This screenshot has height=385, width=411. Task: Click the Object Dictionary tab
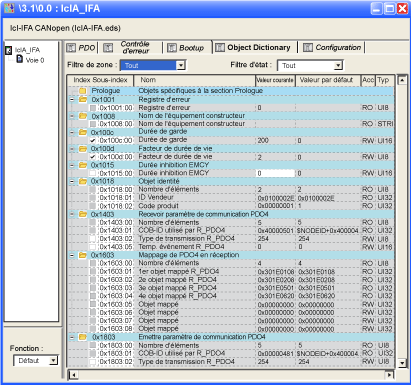pyautogui.click(x=254, y=48)
